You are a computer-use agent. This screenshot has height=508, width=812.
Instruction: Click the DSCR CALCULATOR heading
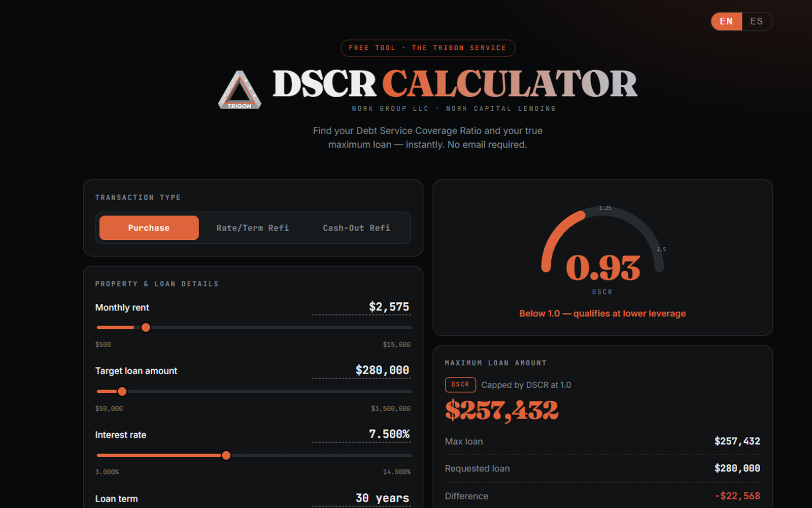(x=455, y=84)
